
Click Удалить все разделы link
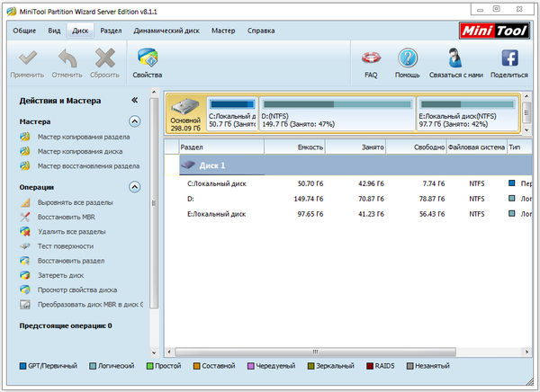(72, 232)
